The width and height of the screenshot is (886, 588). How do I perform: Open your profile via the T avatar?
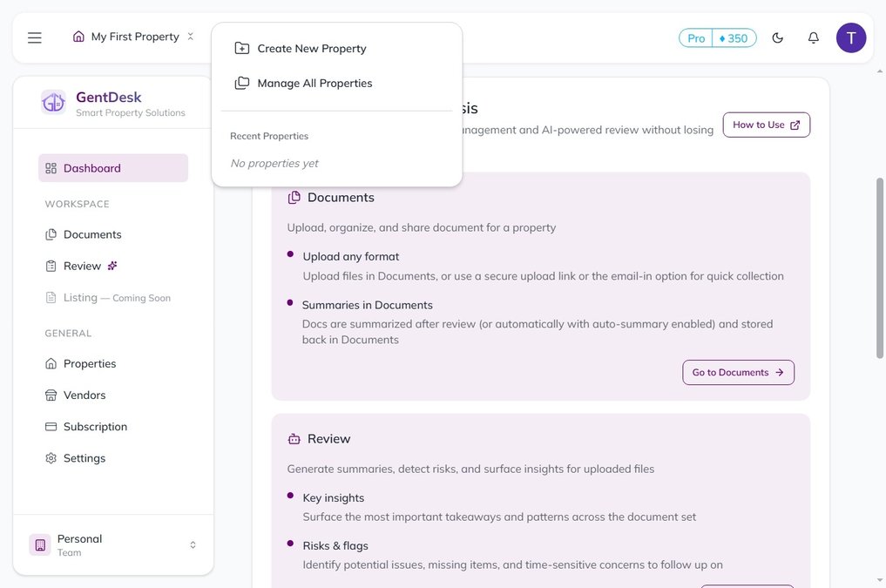point(851,37)
